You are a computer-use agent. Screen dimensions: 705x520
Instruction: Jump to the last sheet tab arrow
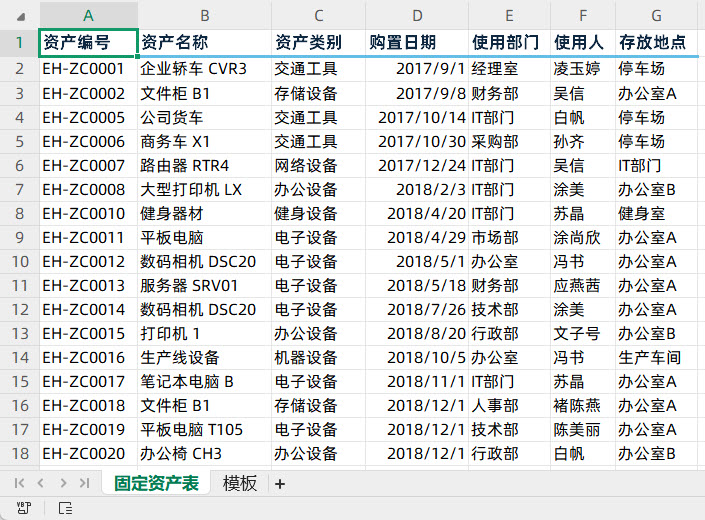click(86, 483)
